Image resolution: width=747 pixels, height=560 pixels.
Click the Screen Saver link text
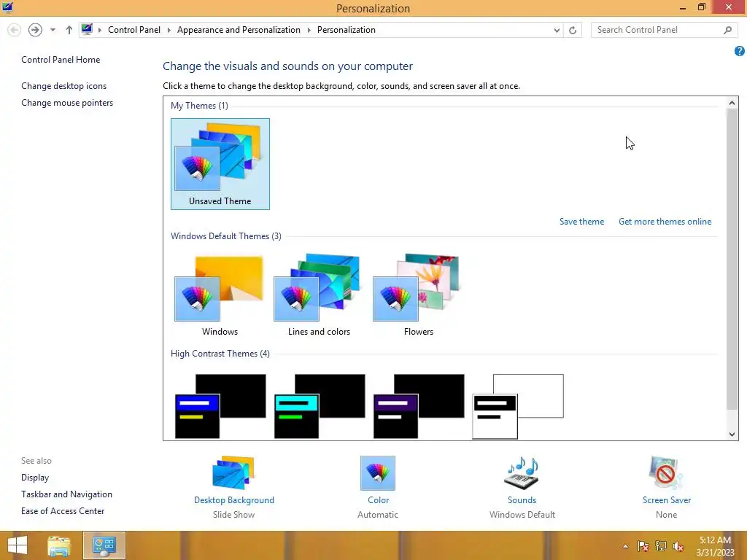[667, 500]
